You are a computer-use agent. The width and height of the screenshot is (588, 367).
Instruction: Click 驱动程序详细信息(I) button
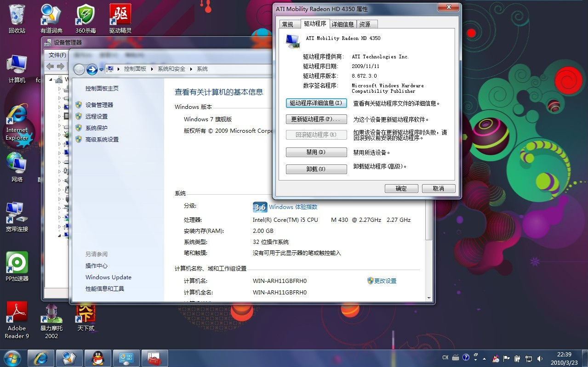316,103
